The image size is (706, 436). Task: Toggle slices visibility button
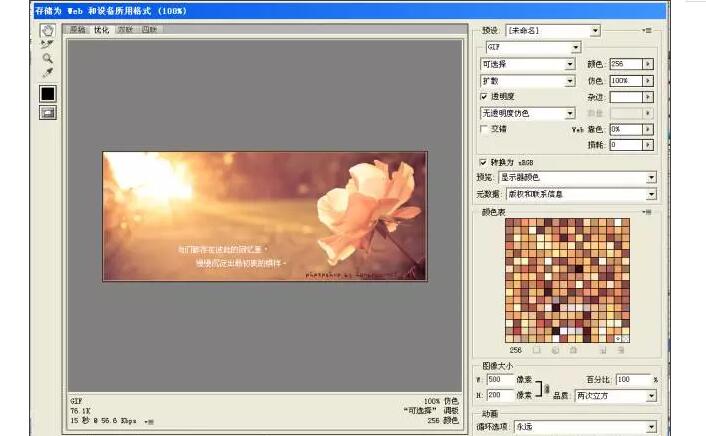point(47,113)
